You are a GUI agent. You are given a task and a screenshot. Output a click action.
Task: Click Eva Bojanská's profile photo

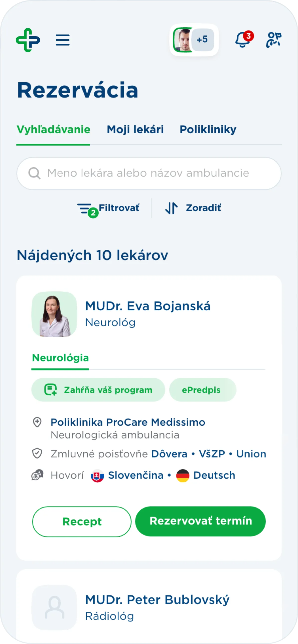54,314
